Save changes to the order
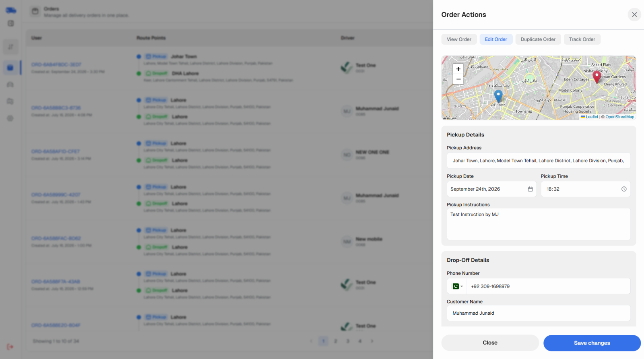 pyautogui.click(x=592, y=343)
